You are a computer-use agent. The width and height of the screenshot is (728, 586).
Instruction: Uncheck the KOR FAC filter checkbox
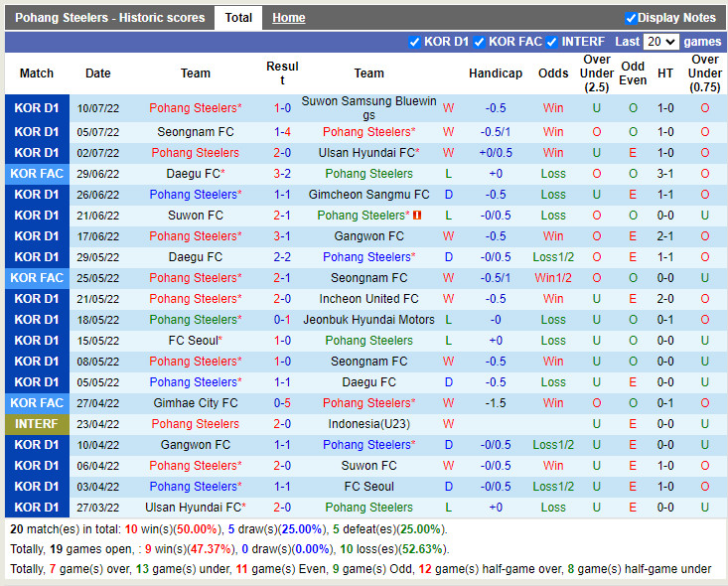(x=480, y=42)
